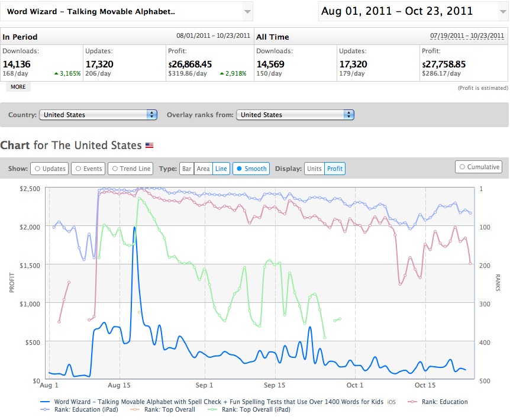Click the All Time downloads value 14,569
Image resolution: width=510 pixels, height=420 pixels.
270,64
